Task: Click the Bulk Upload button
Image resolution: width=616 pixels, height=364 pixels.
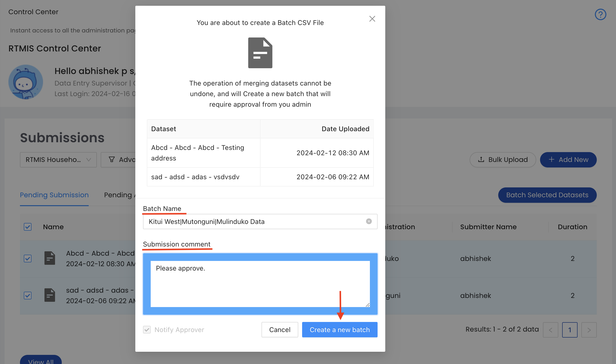Action: [502, 160]
